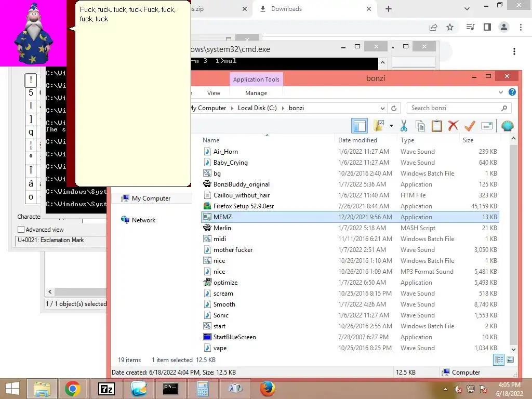Select Firefox Setup 52.9.0esr file

pyautogui.click(x=243, y=206)
